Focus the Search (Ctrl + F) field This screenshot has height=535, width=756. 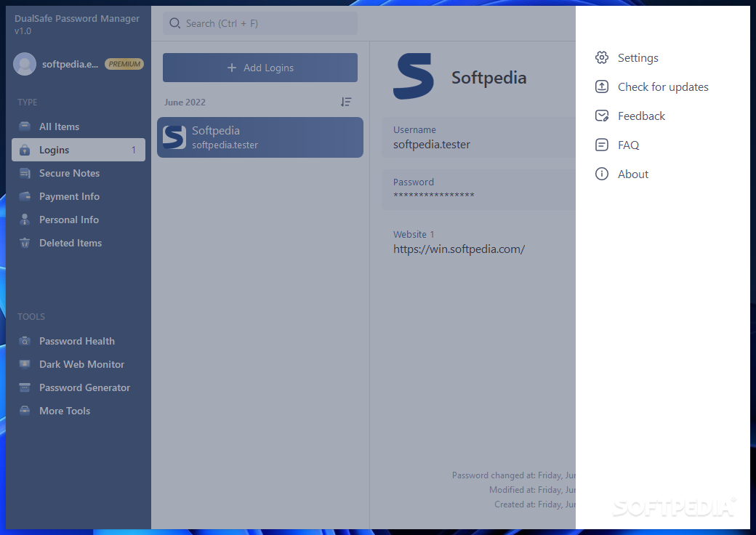tap(260, 23)
